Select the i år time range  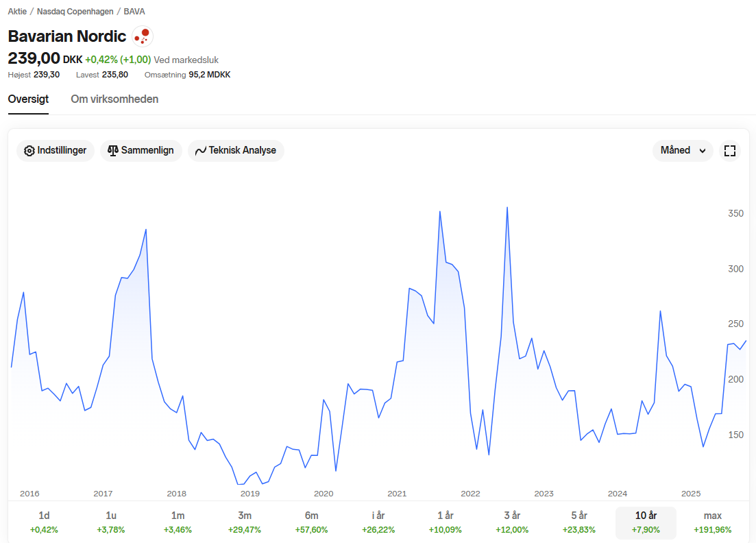378,522
